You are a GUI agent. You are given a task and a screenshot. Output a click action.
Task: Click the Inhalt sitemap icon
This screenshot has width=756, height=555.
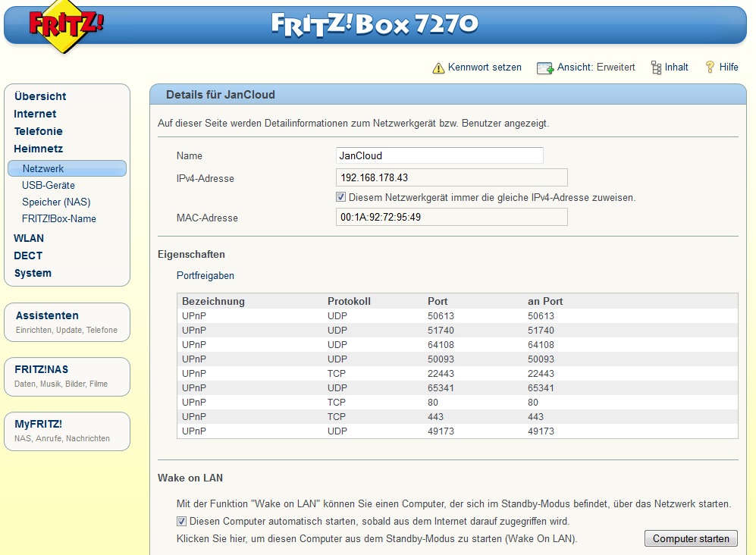[x=656, y=67]
